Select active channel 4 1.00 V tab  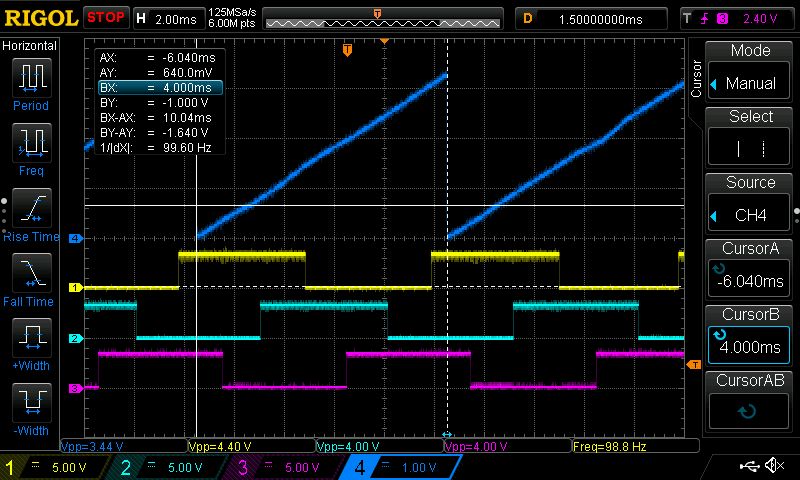[x=403, y=467]
